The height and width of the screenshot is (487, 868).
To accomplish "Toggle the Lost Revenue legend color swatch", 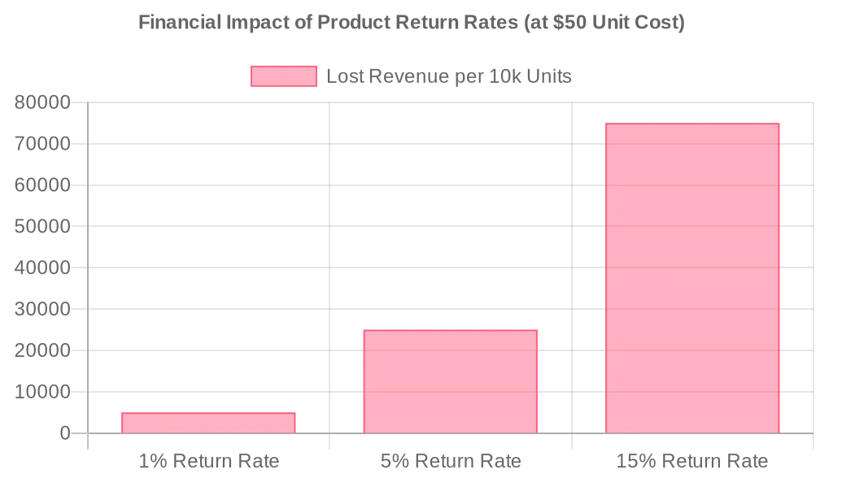I will point(283,76).
